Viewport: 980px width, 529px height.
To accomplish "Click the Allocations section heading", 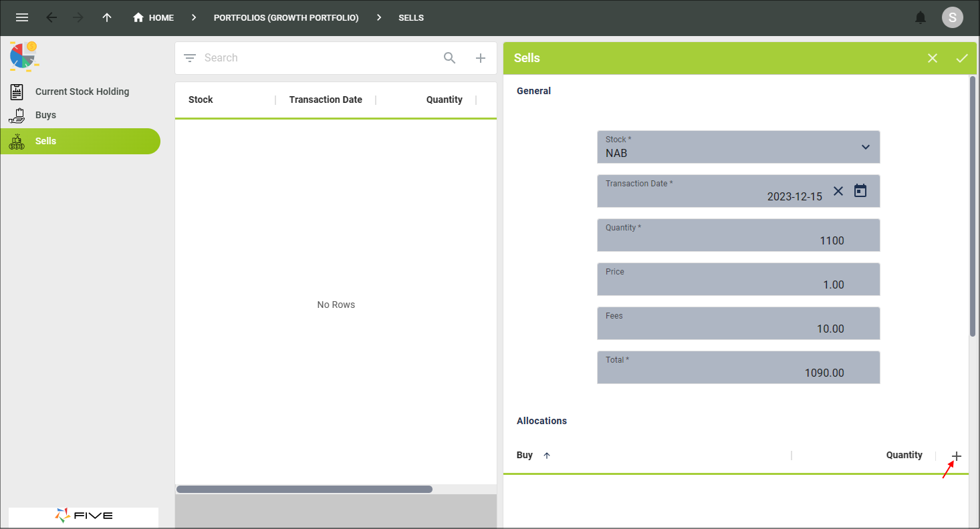I will (541, 421).
